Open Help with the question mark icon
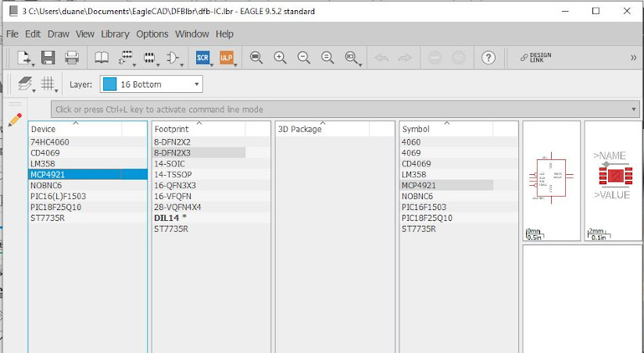Image resolution: width=644 pixels, height=353 pixels. [x=488, y=58]
